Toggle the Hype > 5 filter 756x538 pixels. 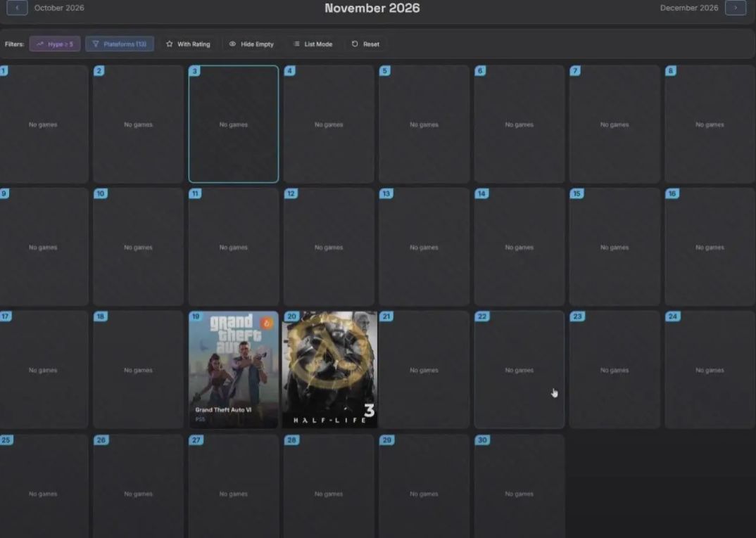pos(55,44)
